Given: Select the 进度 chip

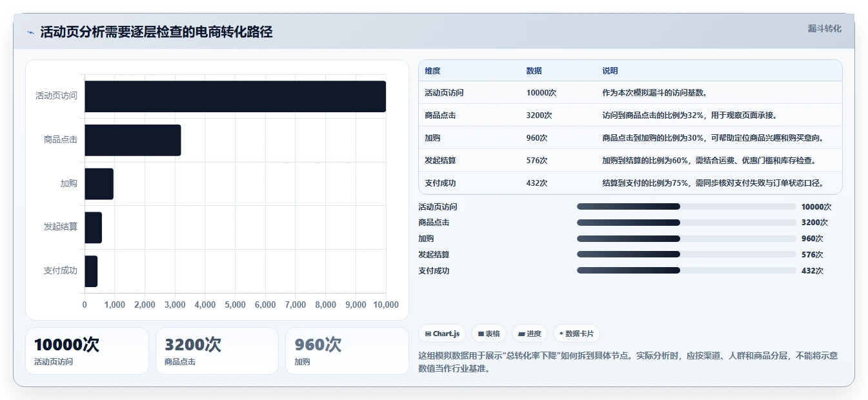Looking at the screenshot, I should point(529,334).
